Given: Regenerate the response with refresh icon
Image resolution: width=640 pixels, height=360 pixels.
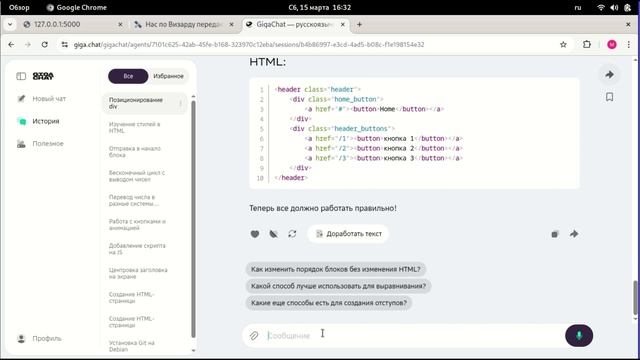Looking at the screenshot, I should (292, 234).
